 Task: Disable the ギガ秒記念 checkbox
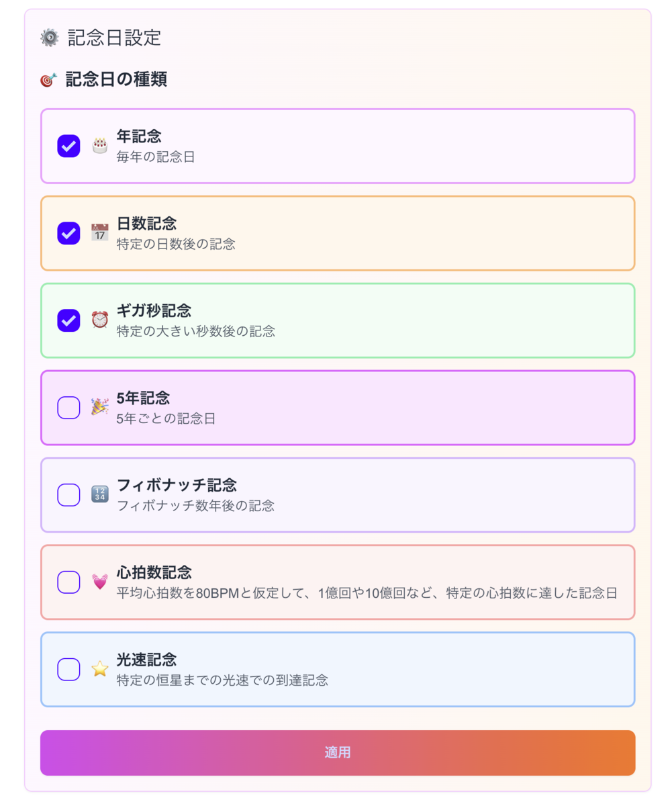[x=68, y=320]
